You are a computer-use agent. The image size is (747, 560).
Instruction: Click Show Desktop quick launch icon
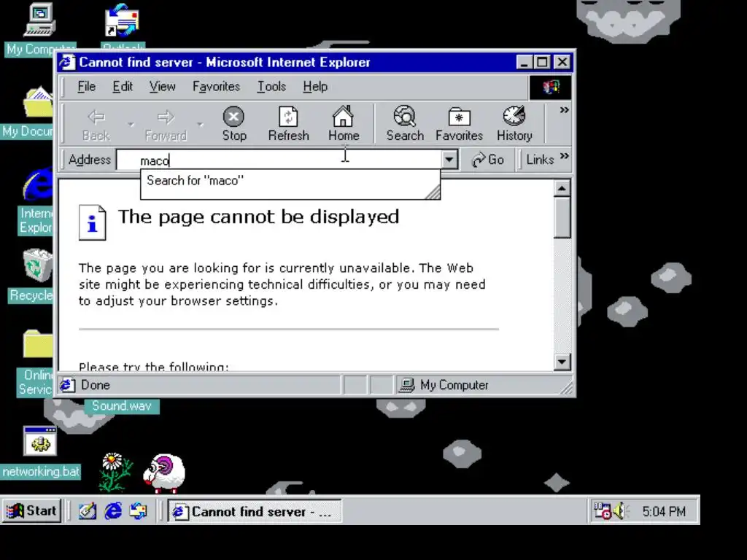88,511
